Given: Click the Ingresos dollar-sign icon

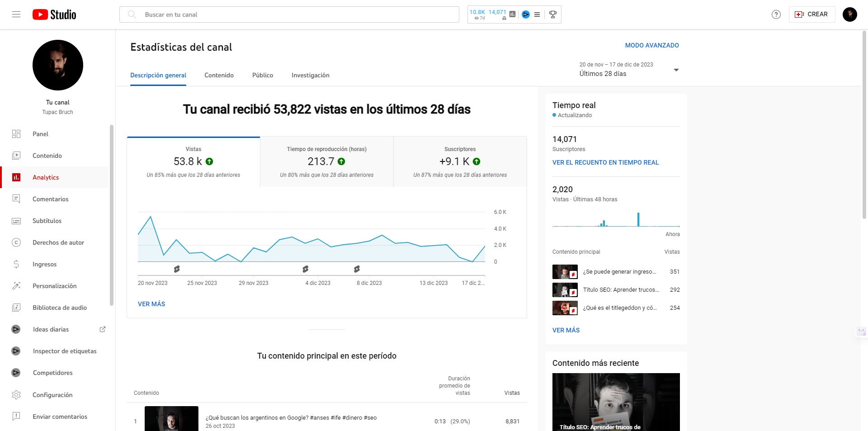Looking at the screenshot, I should 16,264.
